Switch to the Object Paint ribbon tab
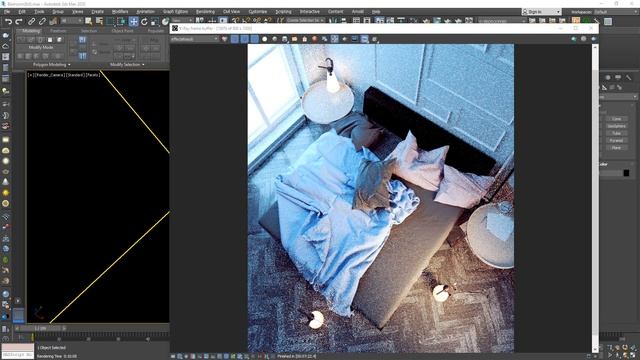 (122, 31)
